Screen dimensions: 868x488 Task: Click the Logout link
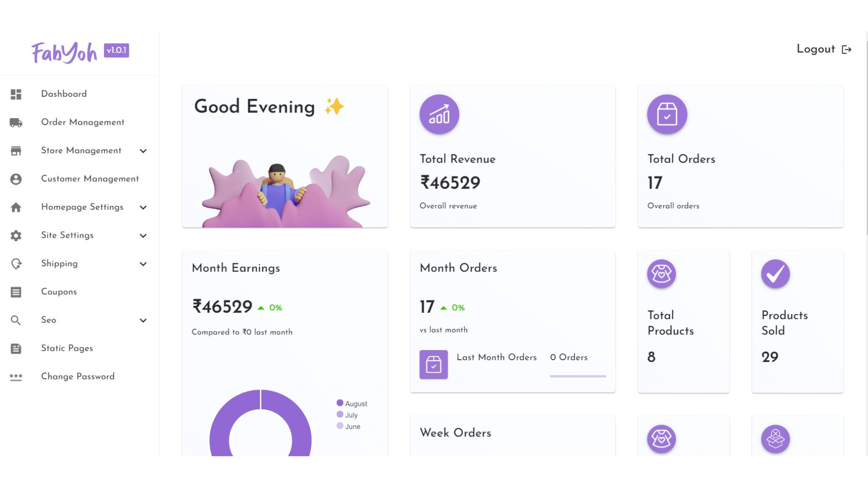(x=816, y=49)
